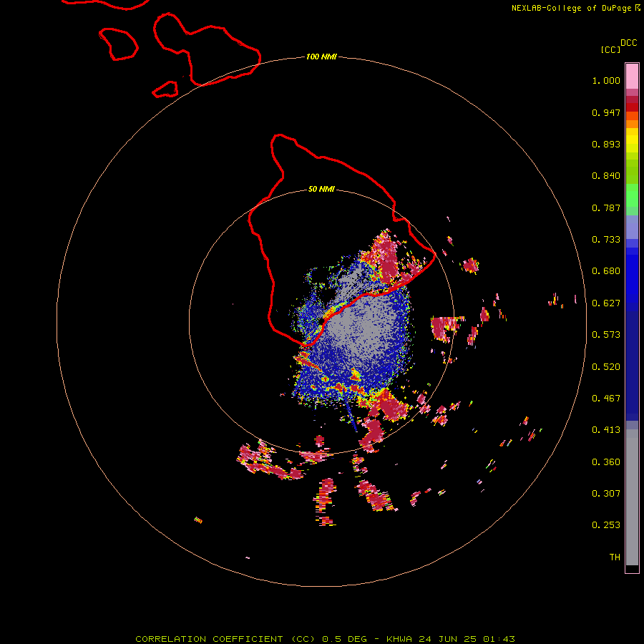Pick the bright red color bar segment
This screenshot has height=644, width=644.
tap(632, 107)
